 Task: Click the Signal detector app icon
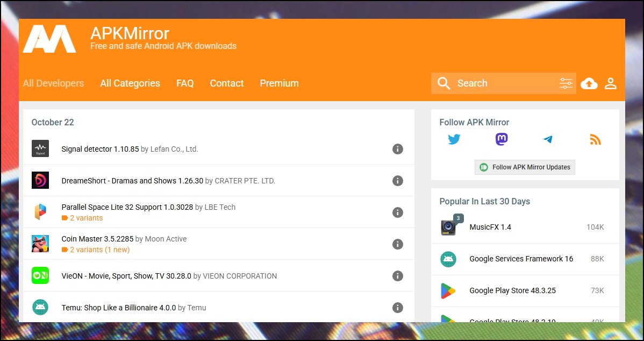pos(40,148)
